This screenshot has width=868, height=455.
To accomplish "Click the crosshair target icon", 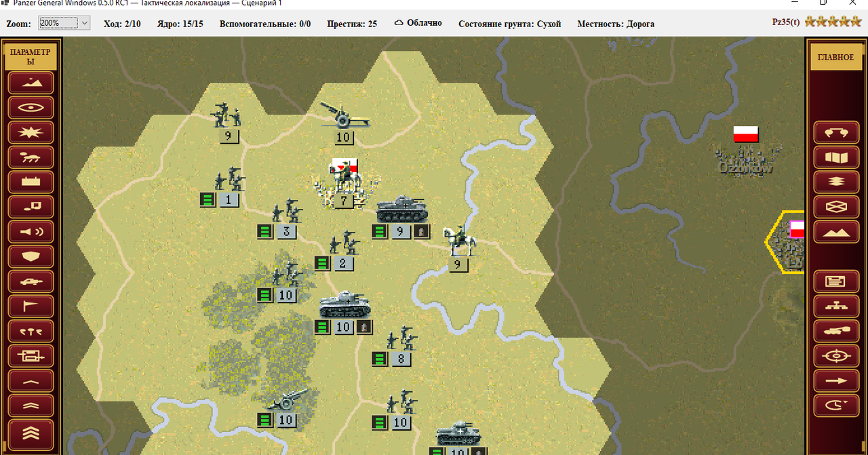I will tap(835, 355).
